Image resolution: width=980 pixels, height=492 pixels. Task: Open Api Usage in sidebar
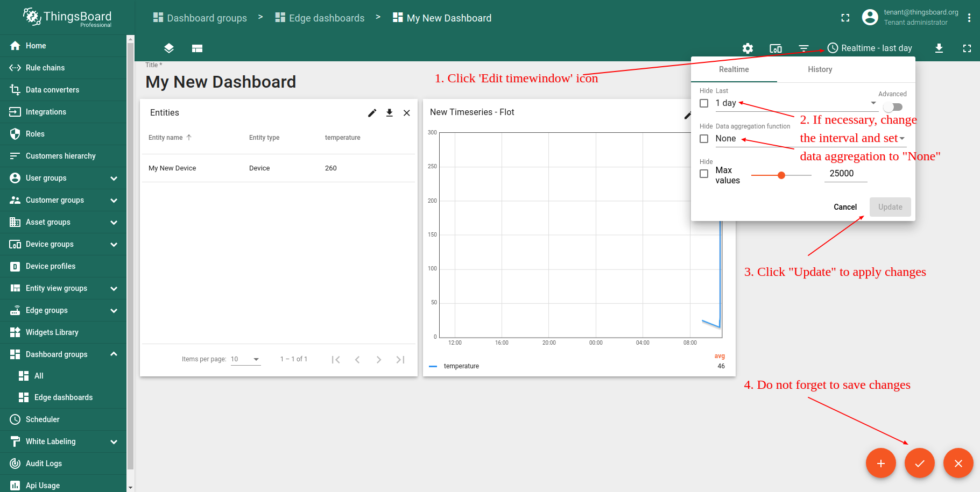coord(63,485)
